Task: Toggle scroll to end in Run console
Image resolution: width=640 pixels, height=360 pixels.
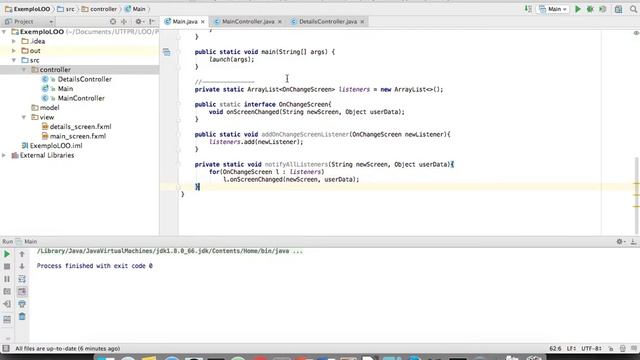Action: click(x=22, y=291)
